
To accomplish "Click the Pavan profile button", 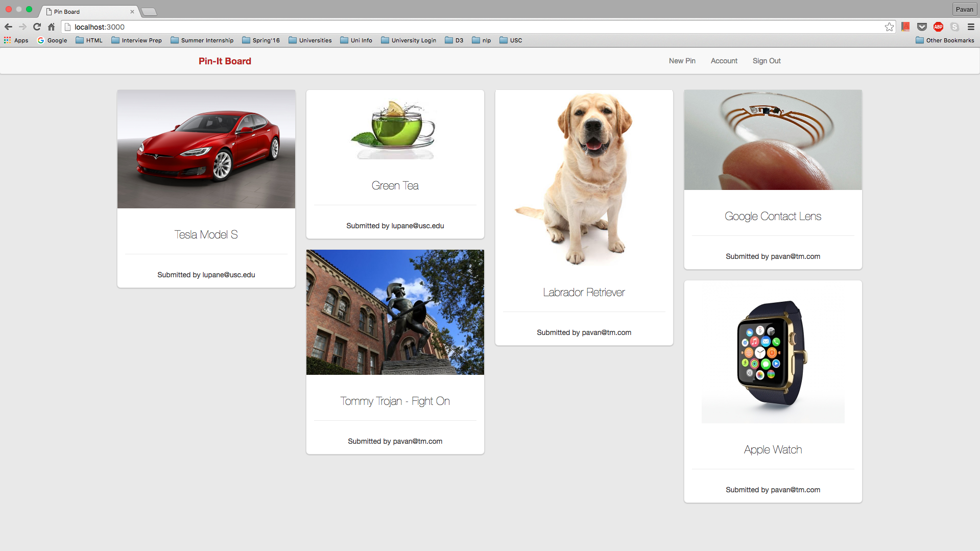I will [x=964, y=9].
